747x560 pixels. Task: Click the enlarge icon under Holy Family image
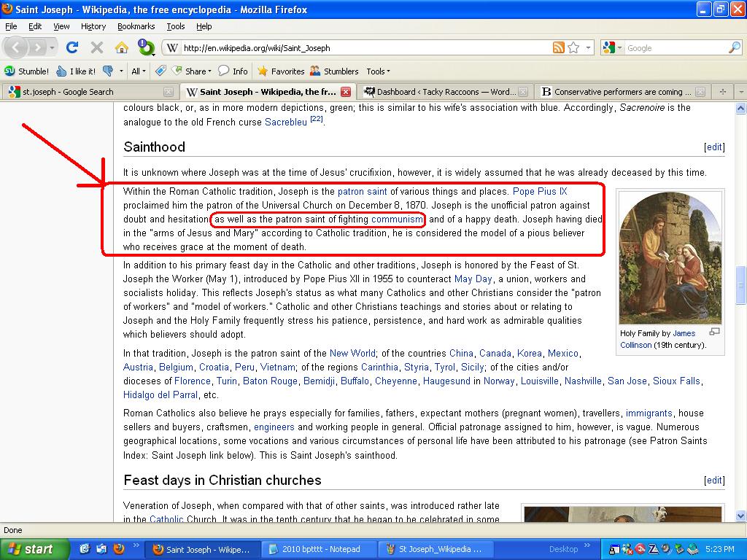pyautogui.click(x=714, y=332)
